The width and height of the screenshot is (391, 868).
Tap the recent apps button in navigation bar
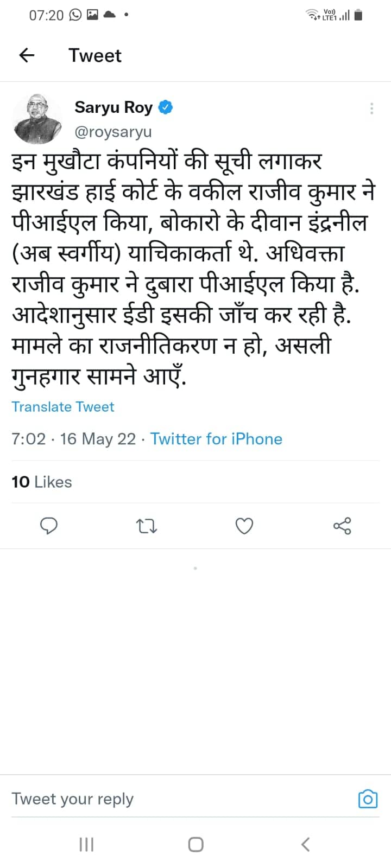pos(86,844)
